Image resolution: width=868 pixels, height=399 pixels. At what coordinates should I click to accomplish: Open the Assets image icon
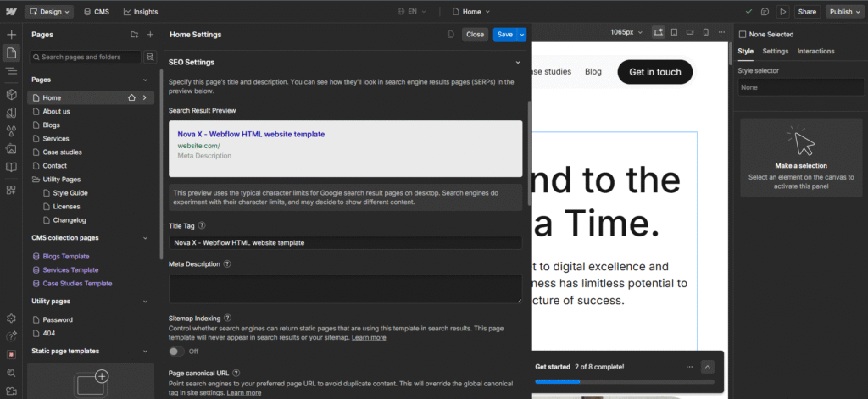coord(12,149)
